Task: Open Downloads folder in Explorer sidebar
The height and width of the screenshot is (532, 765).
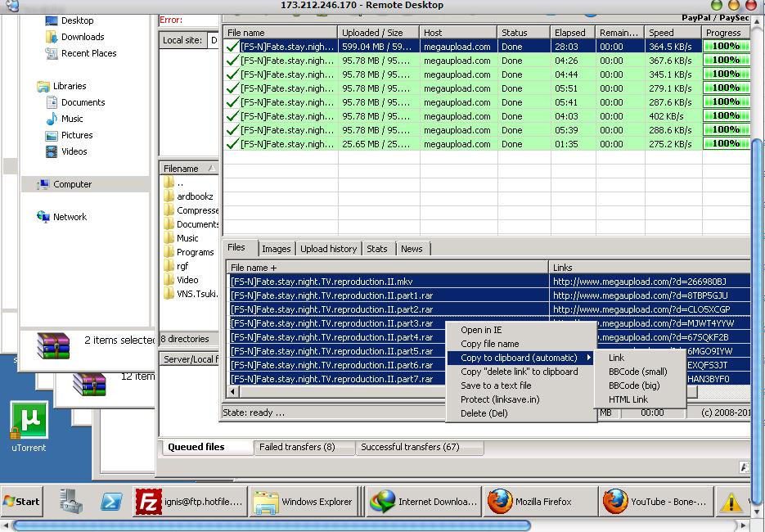Action: coord(74,37)
